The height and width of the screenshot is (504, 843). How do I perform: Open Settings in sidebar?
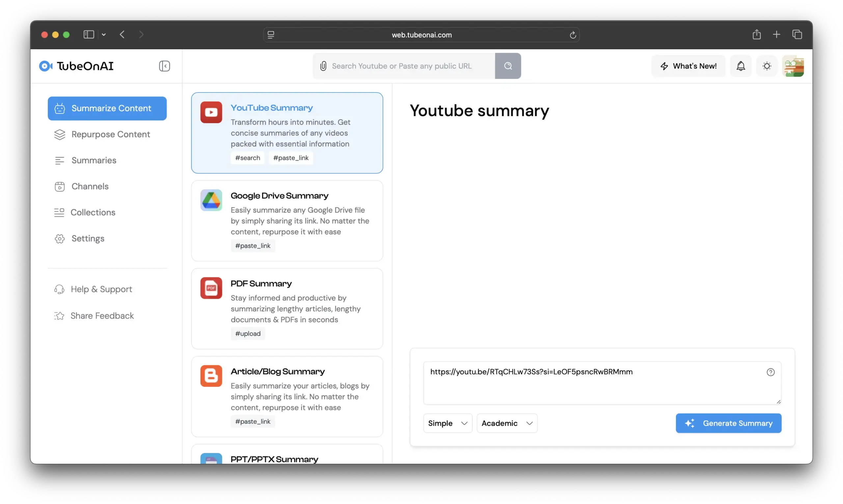point(107,239)
